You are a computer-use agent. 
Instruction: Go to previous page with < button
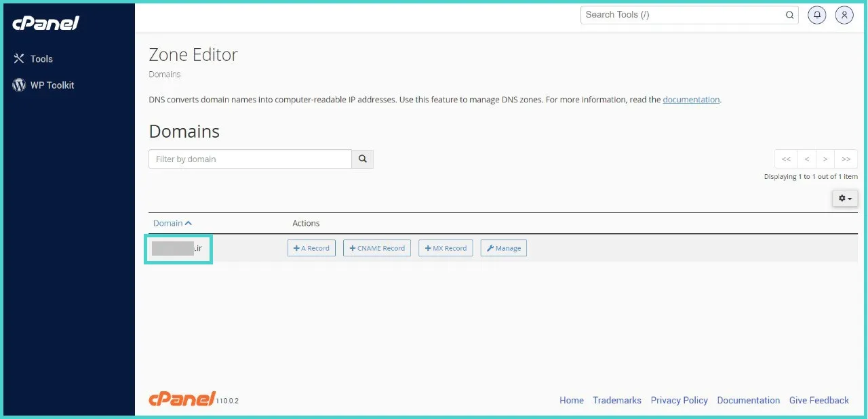pyautogui.click(x=806, y=159)
